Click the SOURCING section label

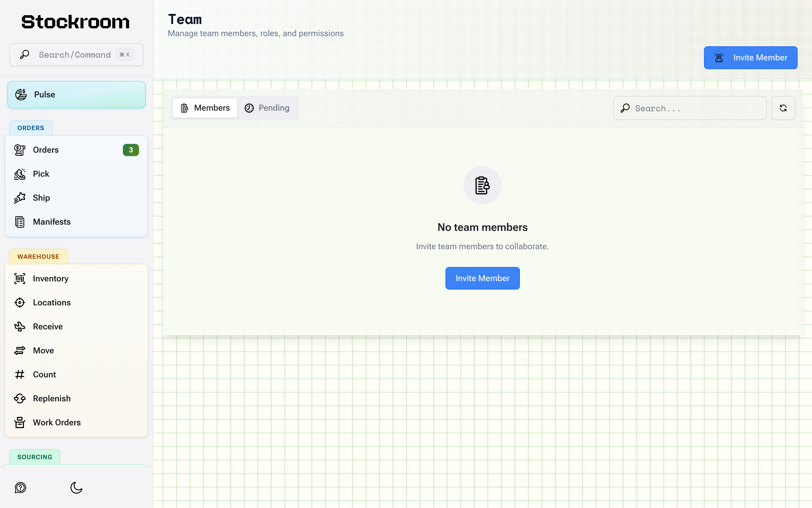[x=35, y=457]
